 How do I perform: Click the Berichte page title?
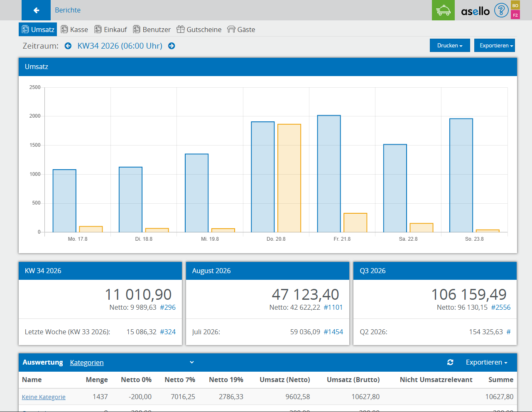68,10
